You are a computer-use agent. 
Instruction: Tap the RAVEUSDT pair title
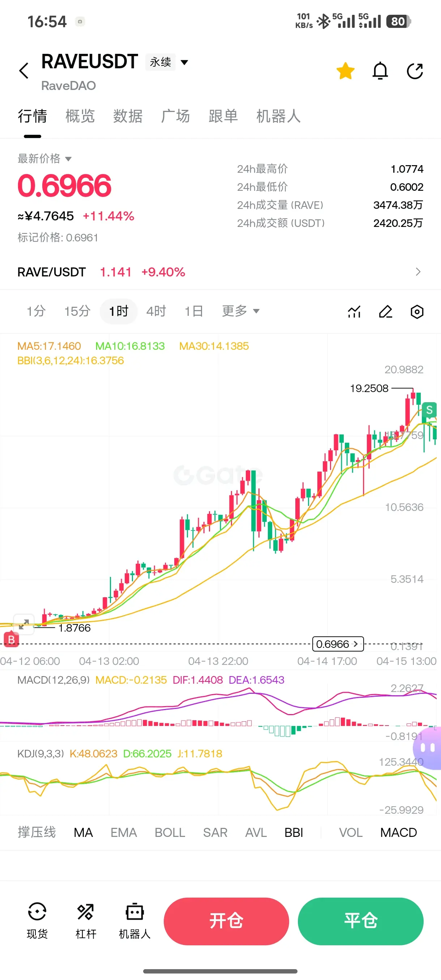click(89, 61)
